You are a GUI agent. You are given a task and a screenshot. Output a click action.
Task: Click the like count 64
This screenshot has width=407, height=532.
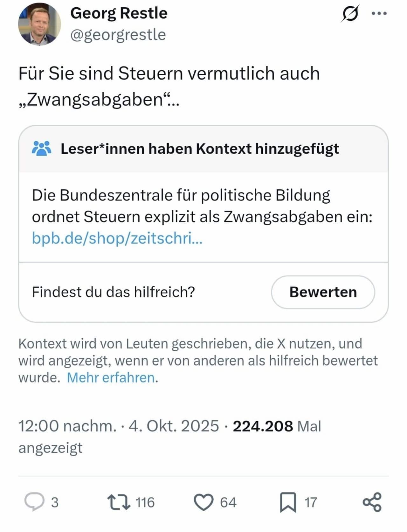(x=228, y=502)
